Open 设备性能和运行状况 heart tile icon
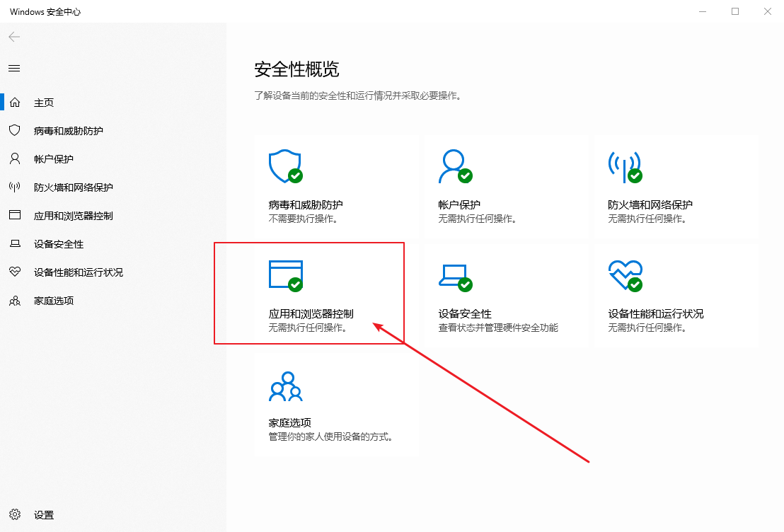 pyautogui.click(x=625, y=274)
